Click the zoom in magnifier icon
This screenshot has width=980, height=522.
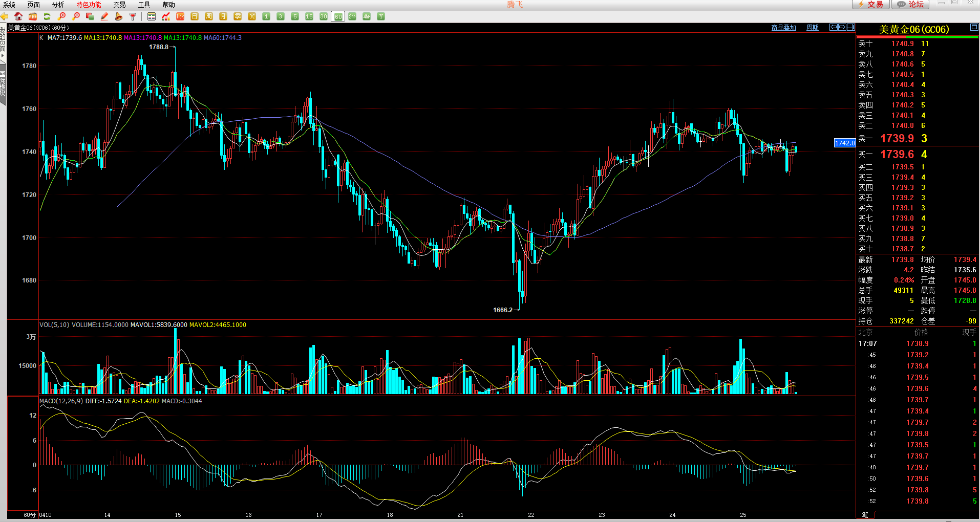pyautogui.click(x=61, y=16)
